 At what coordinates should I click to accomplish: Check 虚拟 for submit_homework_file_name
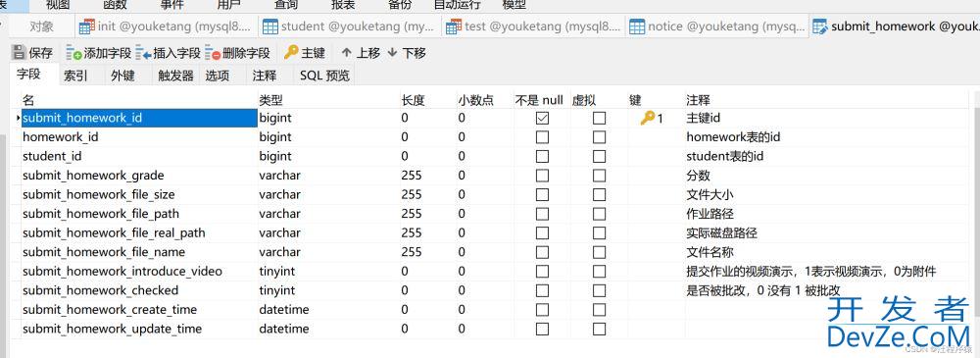click(600, 252)
